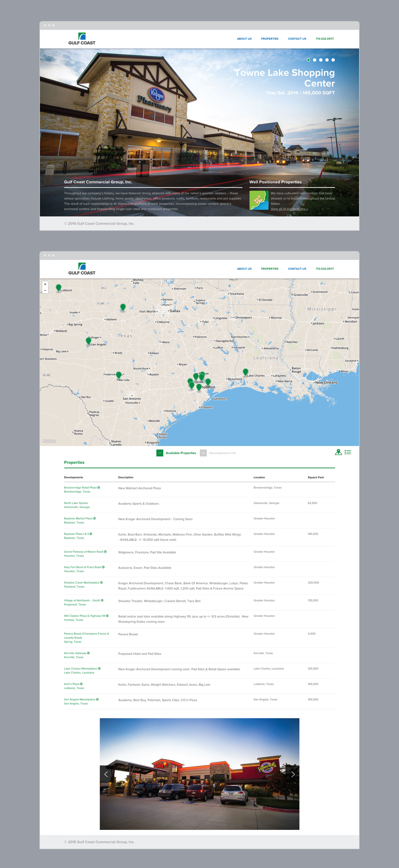399x868 pixels.
Task: Click the circle arrow icon beside Kohl's Plaza
Action: [x=81, y=684]
